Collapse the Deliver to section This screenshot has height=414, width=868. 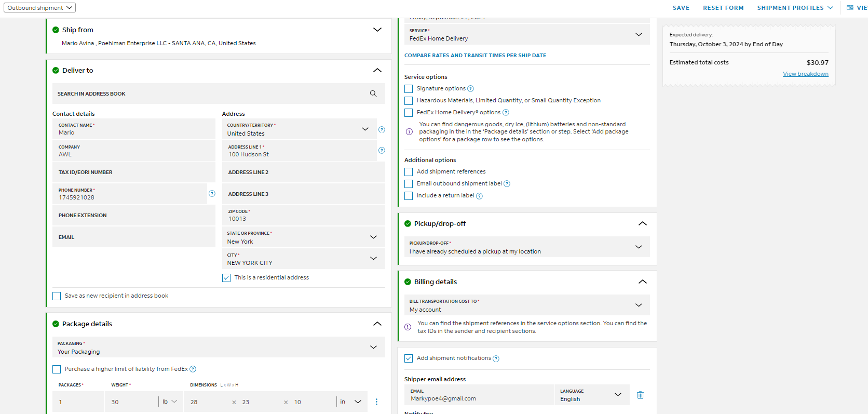pyautogui.click(x=377, y=70)
